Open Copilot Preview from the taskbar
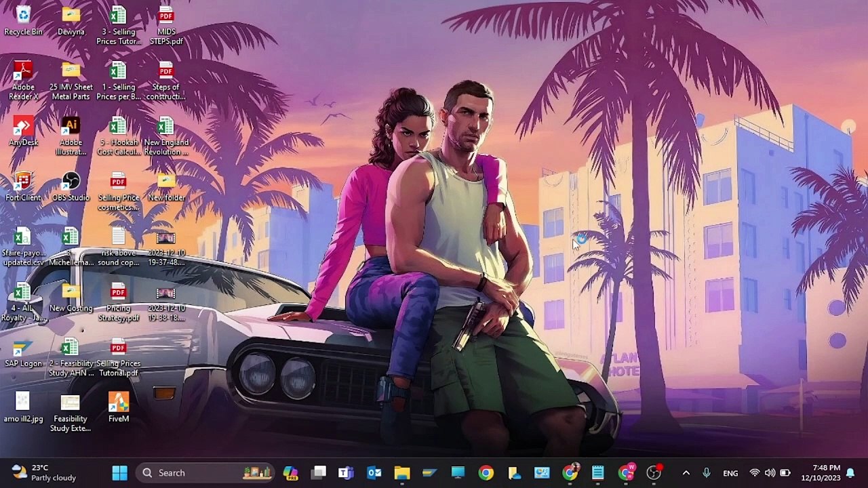868x488 pixels. coord(291,472)
